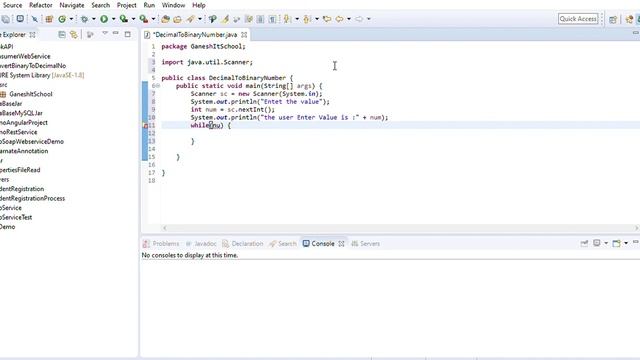Switch to the Declaration tab
Viewport: 640px width, 360px height.
pyautogui.click(x=243, y=244)
